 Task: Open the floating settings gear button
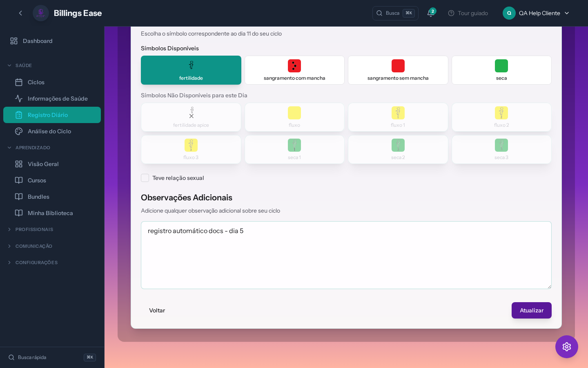point(566,347)
